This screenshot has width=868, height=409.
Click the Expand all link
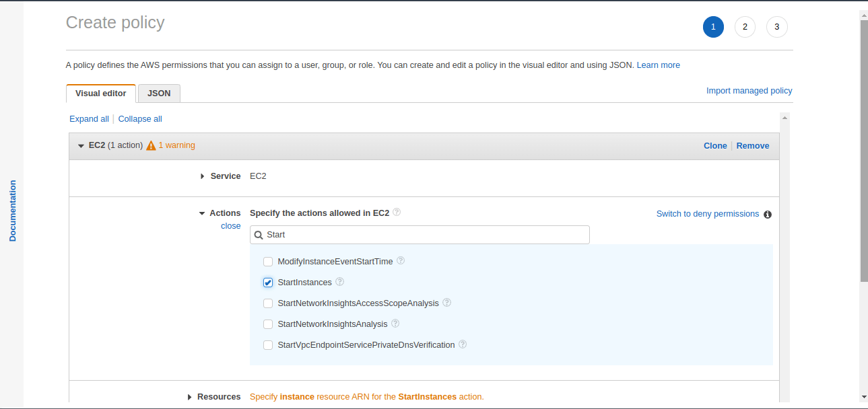tap(89, 119)
